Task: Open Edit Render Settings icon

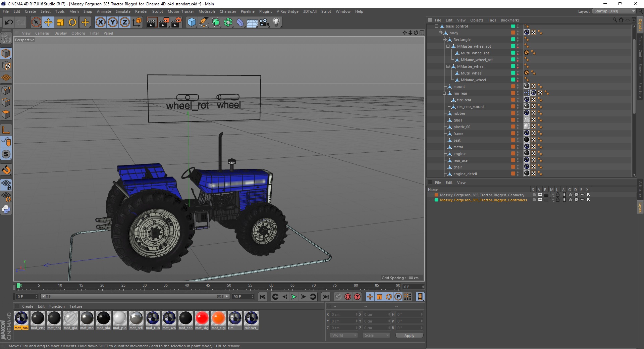Action: (x=176, y=22)
